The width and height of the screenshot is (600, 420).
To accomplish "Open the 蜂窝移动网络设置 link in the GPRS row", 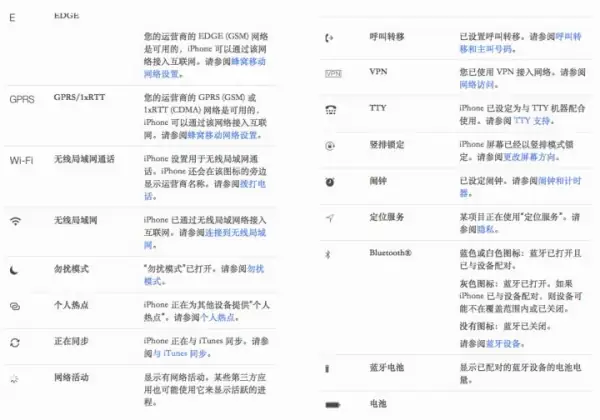I will pos(222,135).
